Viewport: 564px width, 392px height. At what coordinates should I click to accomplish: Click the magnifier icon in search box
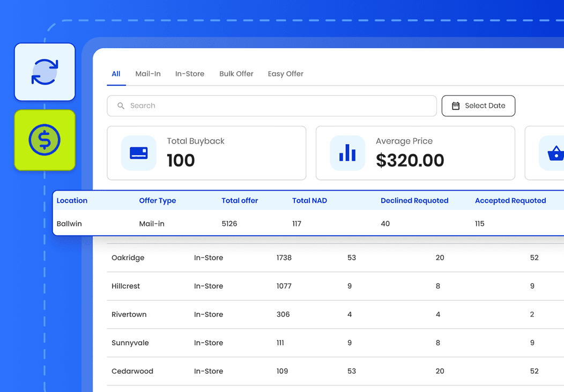point(121,105)
